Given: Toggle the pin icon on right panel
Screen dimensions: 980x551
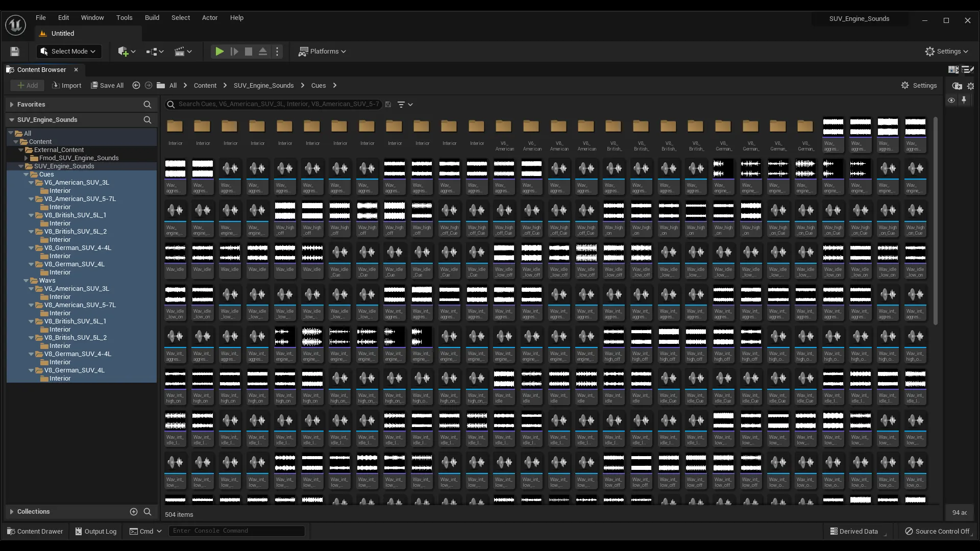Looking at the screenshot, I should pyautogui.click(x=964, y=101).
